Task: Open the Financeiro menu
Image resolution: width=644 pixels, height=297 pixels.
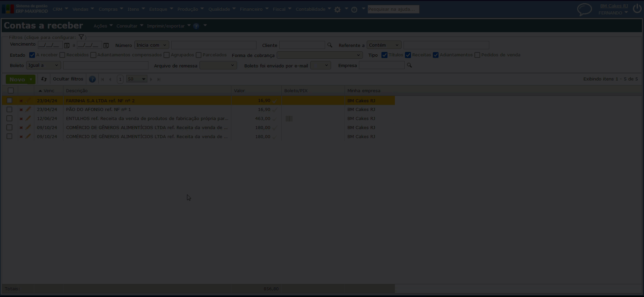Action: point(254,9)
